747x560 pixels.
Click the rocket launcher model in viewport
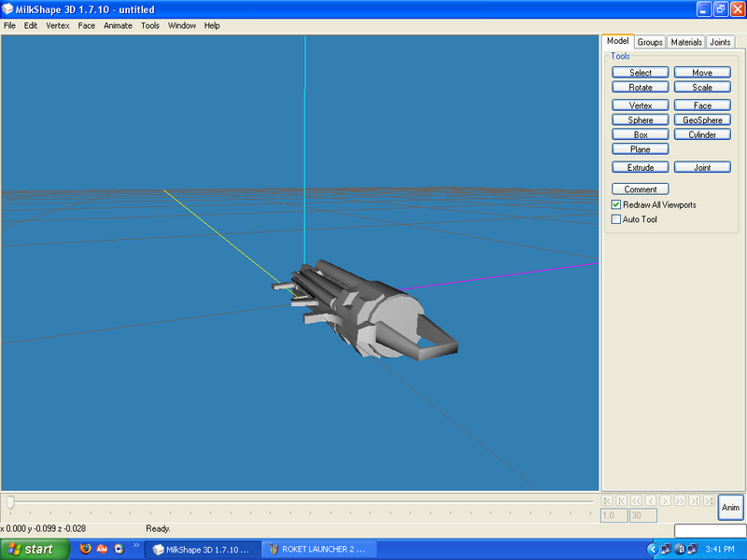point(364,310)
